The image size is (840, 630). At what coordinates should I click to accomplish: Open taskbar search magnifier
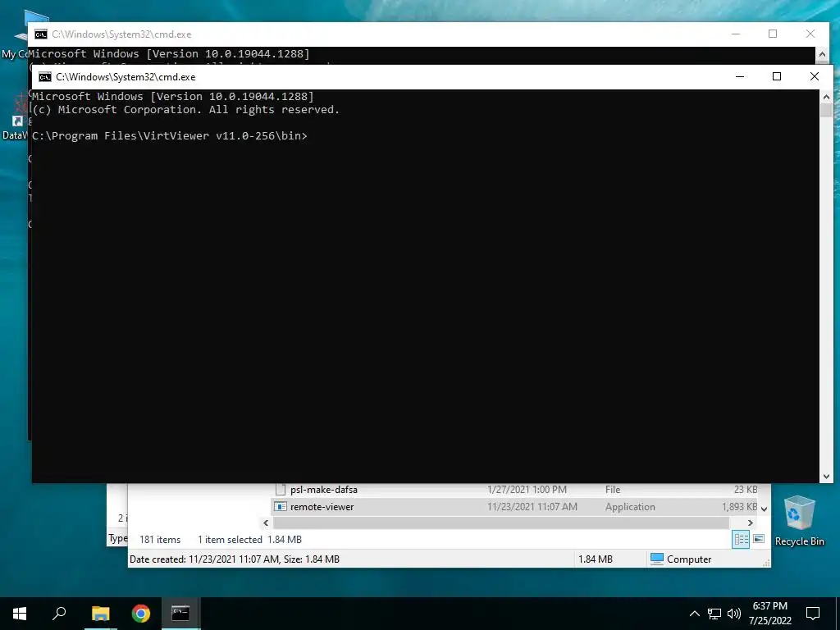pyautogui.click(x=59, y=614)
